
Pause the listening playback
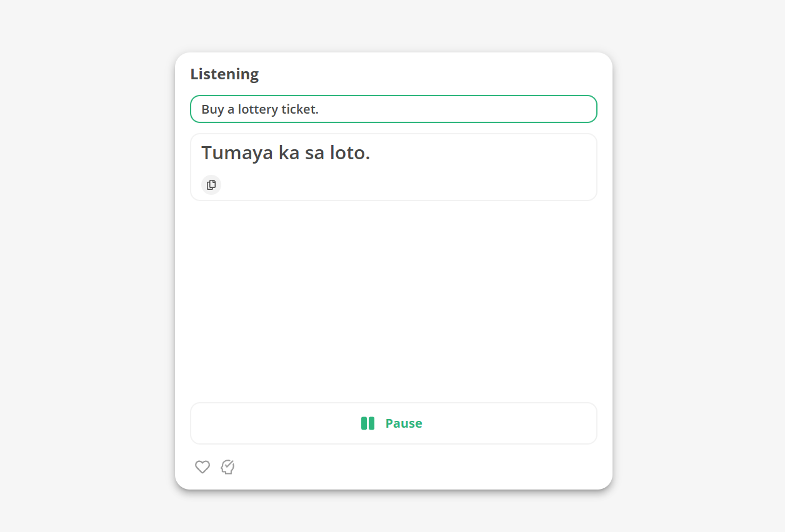tap(394, 423)
